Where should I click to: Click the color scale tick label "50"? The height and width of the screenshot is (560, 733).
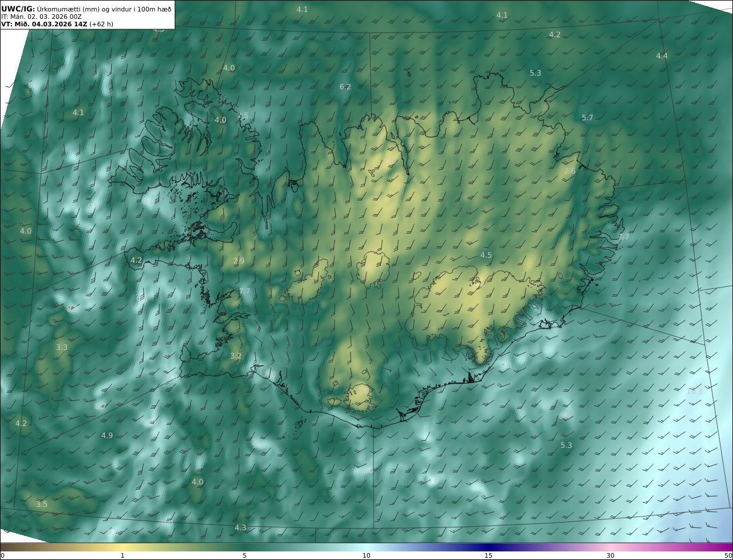pos(728,555)
